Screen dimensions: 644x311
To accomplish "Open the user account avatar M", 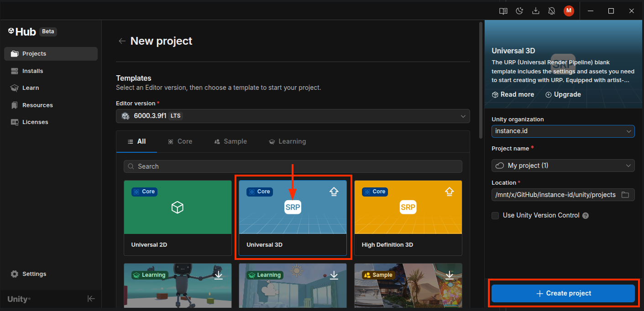I will (x=569, y=11).
